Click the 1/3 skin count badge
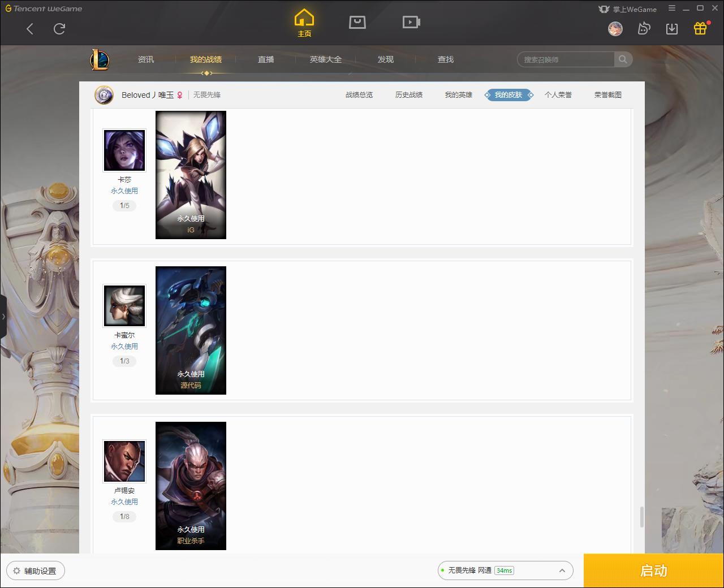 [x=124, y=361]
